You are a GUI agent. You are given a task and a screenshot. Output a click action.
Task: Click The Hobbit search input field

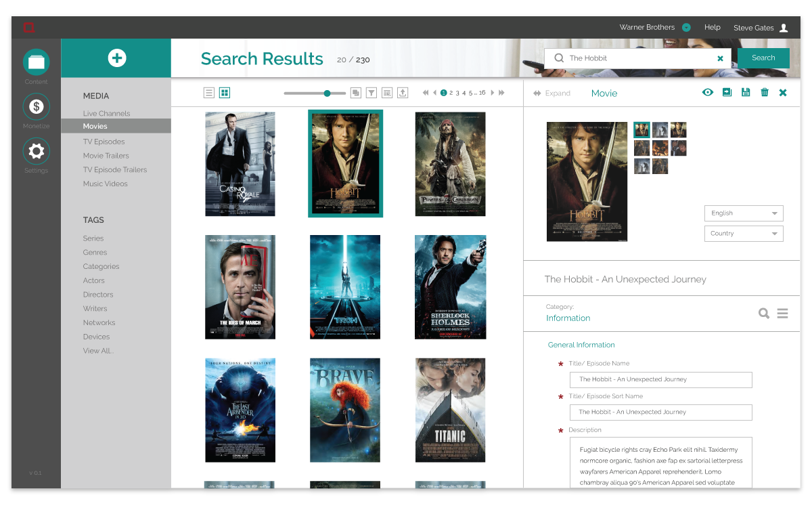639,58
